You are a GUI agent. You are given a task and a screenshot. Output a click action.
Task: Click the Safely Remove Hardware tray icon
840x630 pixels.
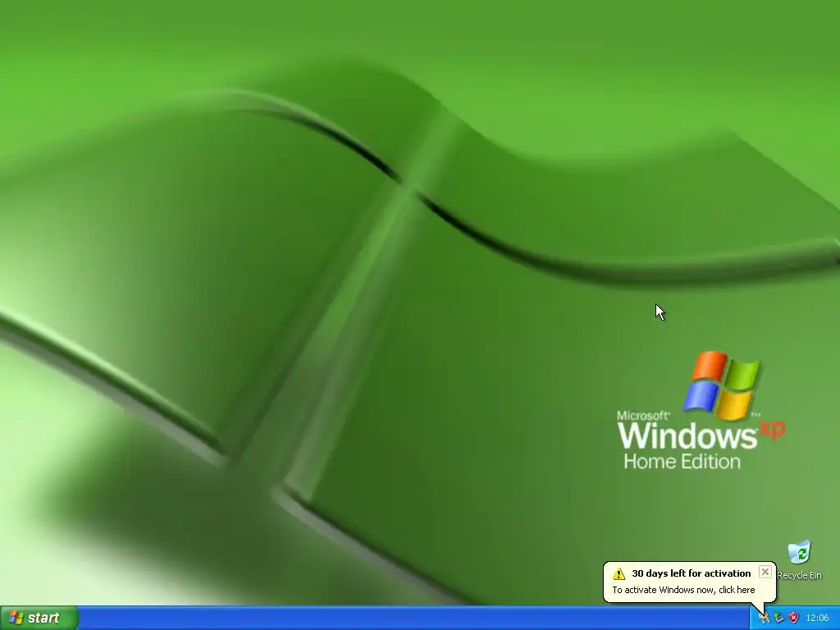[778, 618]
